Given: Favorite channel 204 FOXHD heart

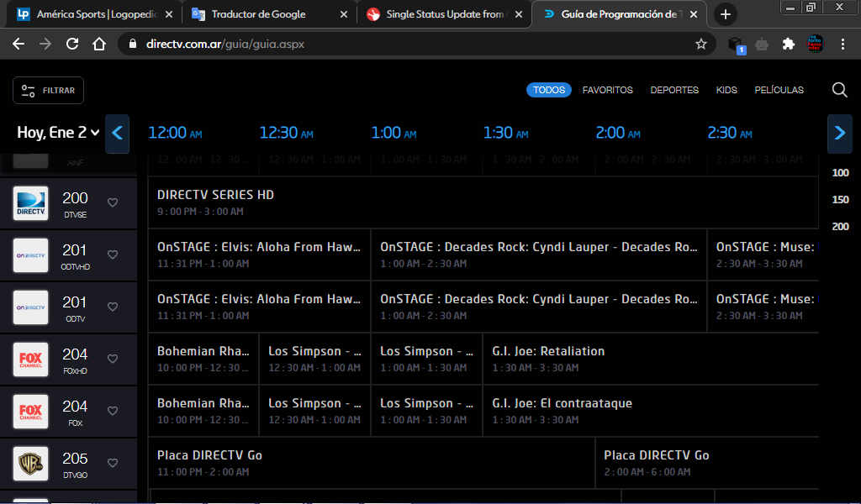Looking at the screenshot, I should click(113, 359).
